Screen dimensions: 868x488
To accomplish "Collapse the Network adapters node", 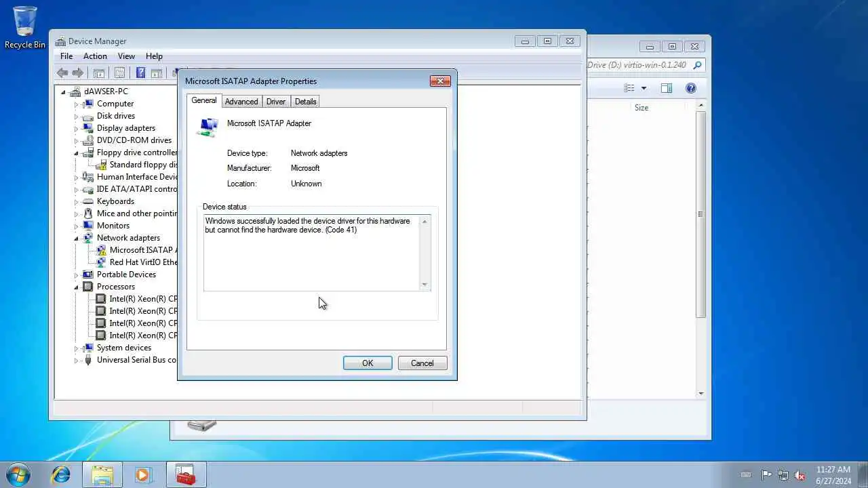I will pos(76,238).
